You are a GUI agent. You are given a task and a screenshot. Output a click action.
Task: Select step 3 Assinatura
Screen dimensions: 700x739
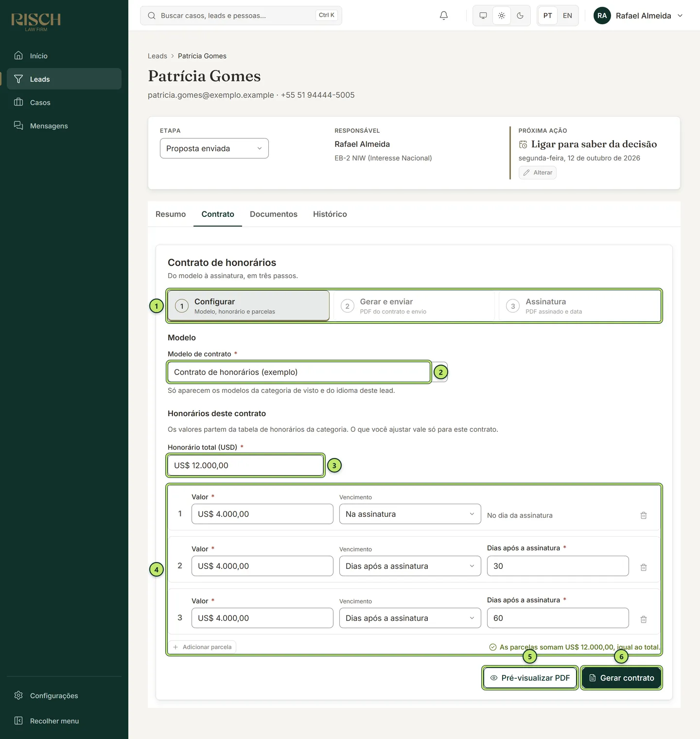(x=579, y=306)
